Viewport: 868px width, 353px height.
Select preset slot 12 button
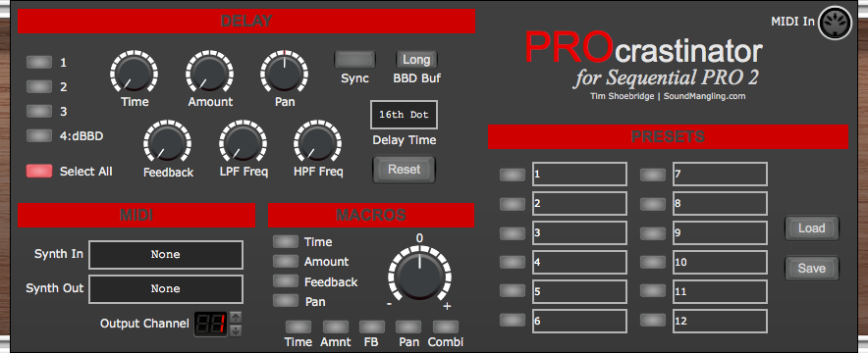(x=653, y=321)
